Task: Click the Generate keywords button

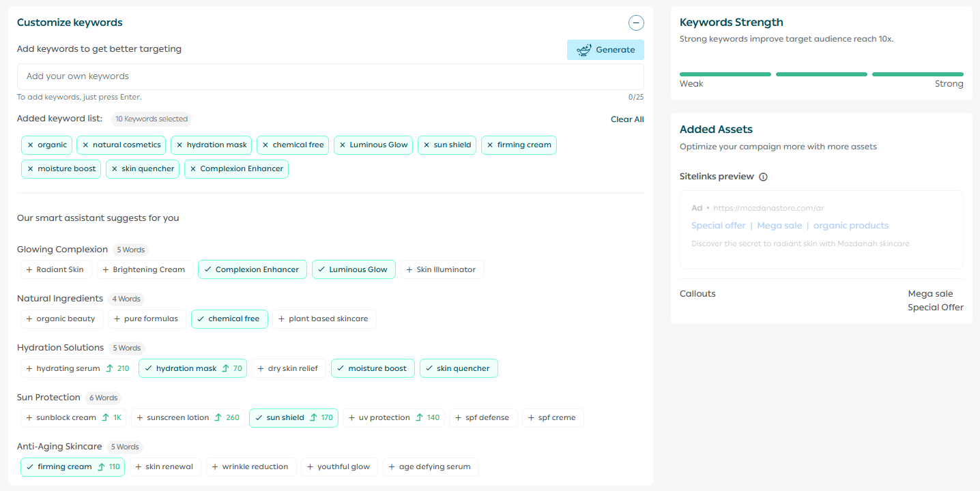Action: click(x=605, y=50)
